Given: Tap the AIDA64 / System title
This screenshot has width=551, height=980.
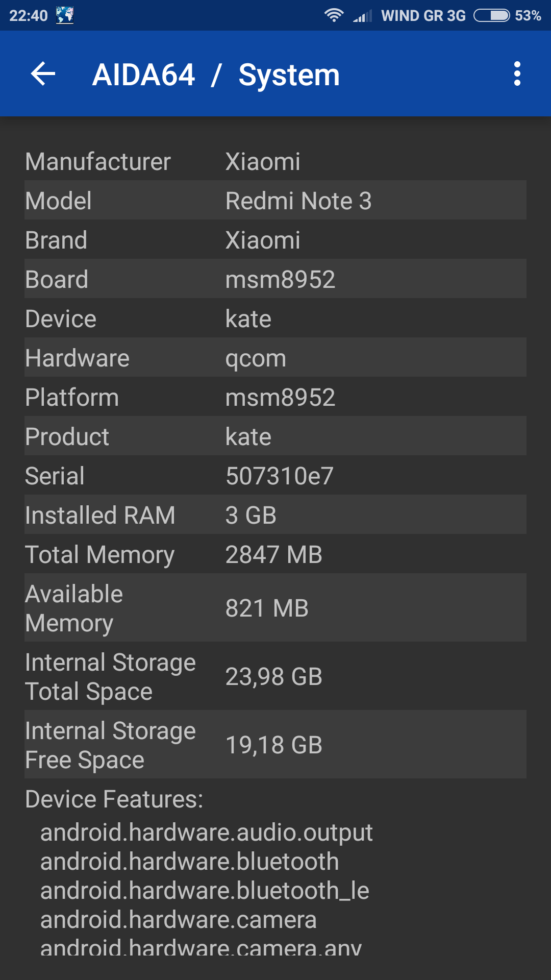Looking at the screenshot, I should [216, 75].
